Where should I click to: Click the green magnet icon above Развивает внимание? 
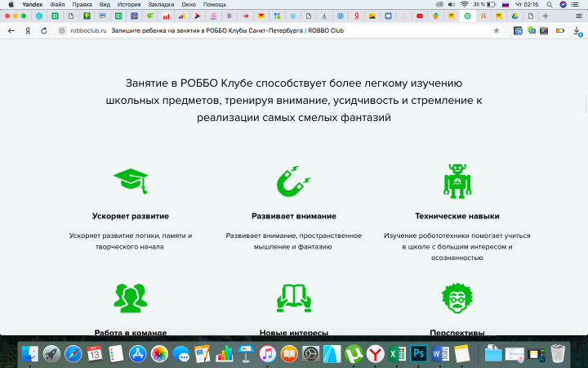click(x=294, y=181)
